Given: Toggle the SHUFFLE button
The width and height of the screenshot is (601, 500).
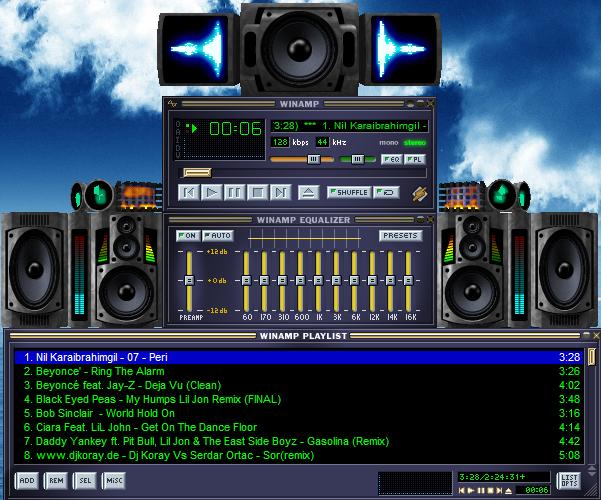Looking at the screenshot, I should [x=349, y=192].
